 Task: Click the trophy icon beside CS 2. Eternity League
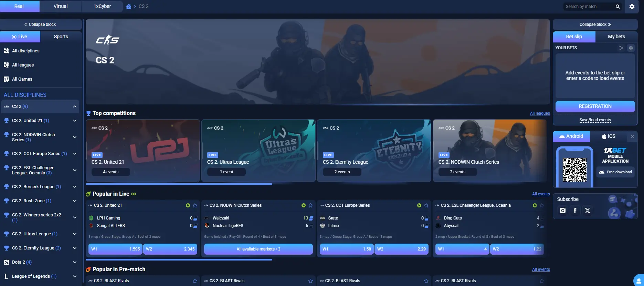(x=6, y=248)
